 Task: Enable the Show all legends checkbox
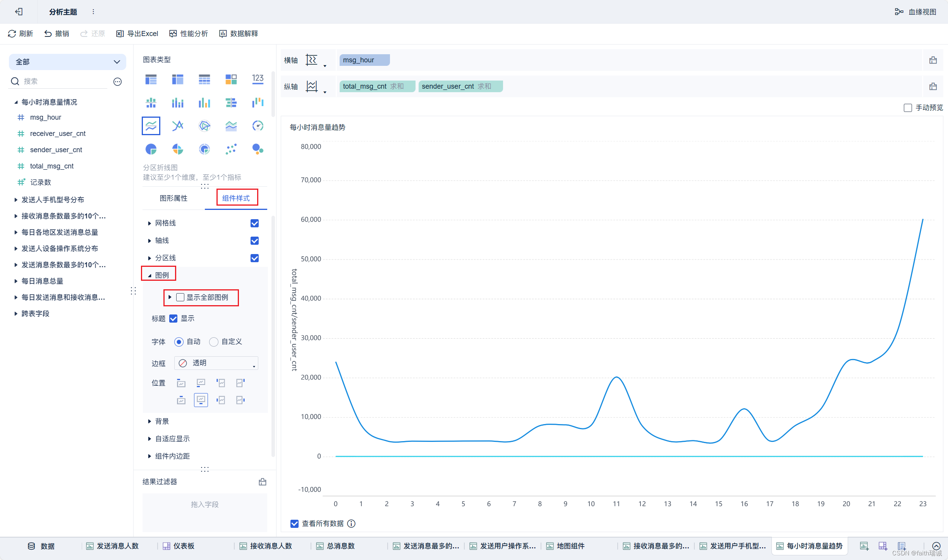point(180,297)
